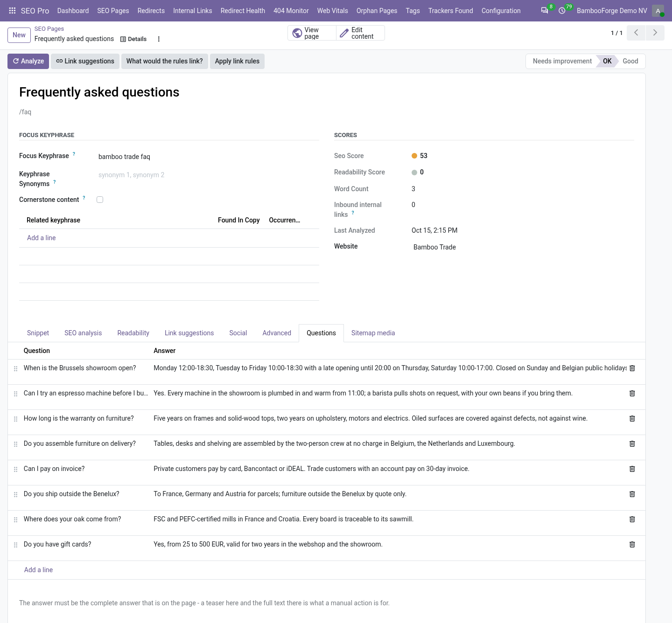
Task: Go to the next record arrow
Action: (655, 33)
